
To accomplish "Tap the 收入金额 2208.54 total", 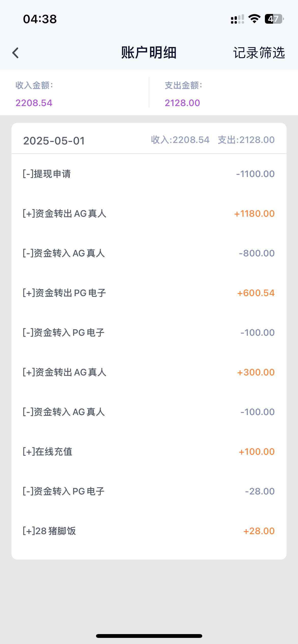I will point(34,103).
